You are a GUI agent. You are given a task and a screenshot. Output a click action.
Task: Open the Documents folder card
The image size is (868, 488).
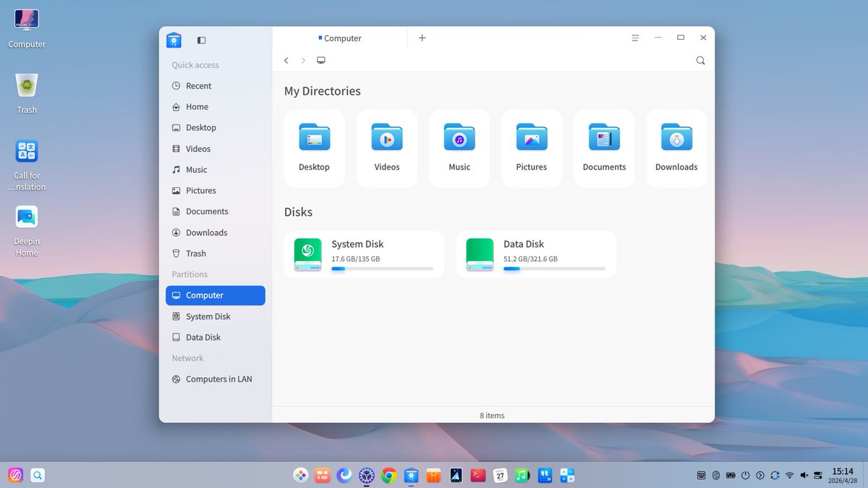(x=604, y=148)
